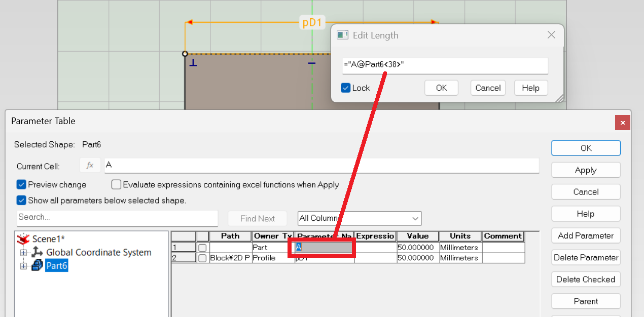Viewport: 644px width, 317px height.
Task: Close the Parameter Table with red X
Action: tap(623, 123)
